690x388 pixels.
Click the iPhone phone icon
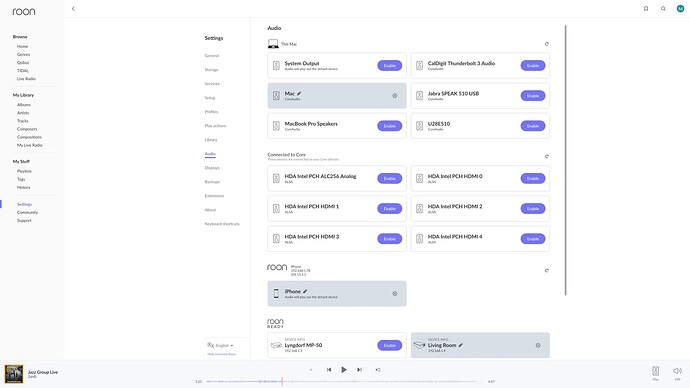276,293
